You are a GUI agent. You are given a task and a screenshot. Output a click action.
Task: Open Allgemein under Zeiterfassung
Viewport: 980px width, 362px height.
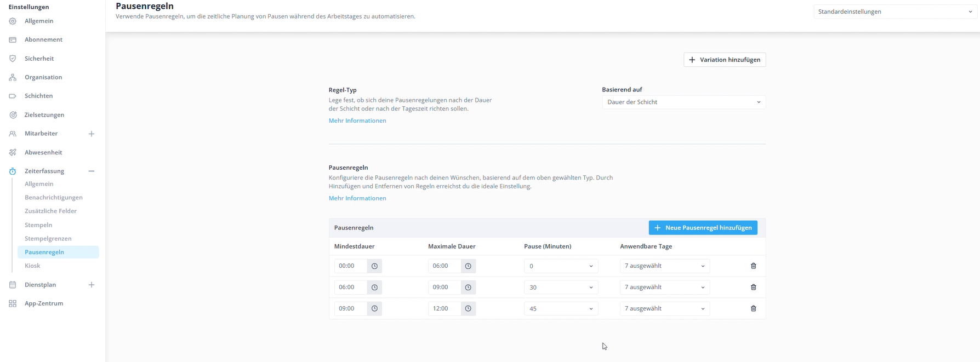point(39,184)
